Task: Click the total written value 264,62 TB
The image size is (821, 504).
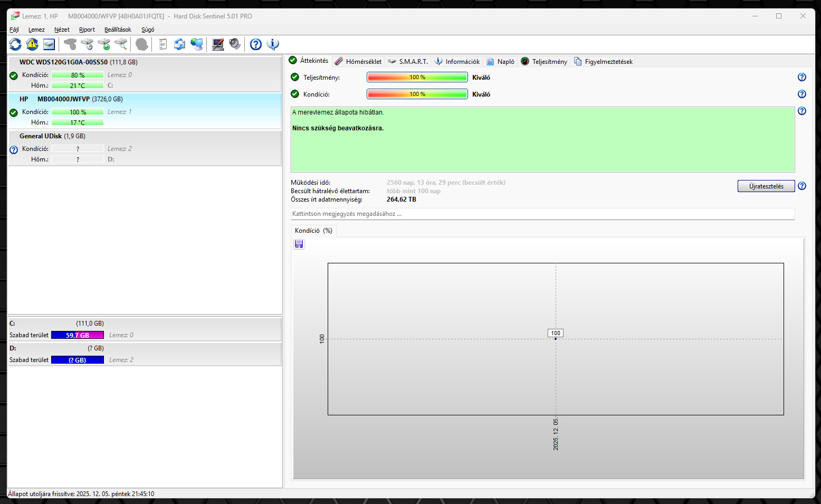Action: pyautogui.click(x=402, y=199)
